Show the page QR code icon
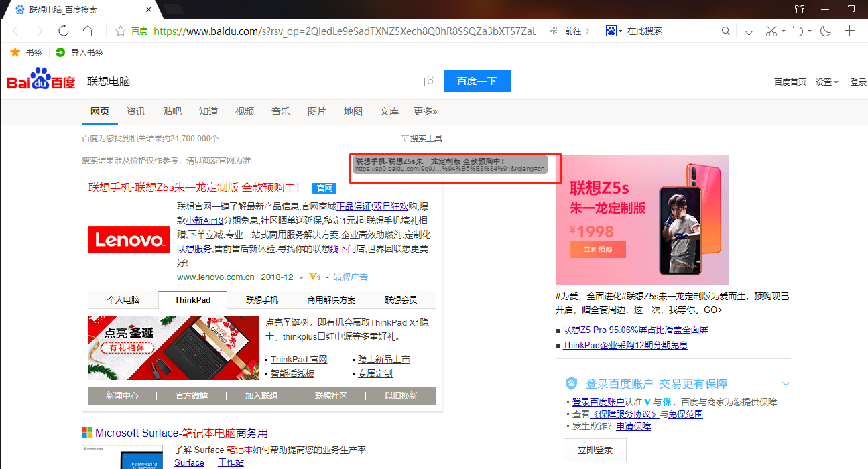The image size is (868, 469). [553, 31]
